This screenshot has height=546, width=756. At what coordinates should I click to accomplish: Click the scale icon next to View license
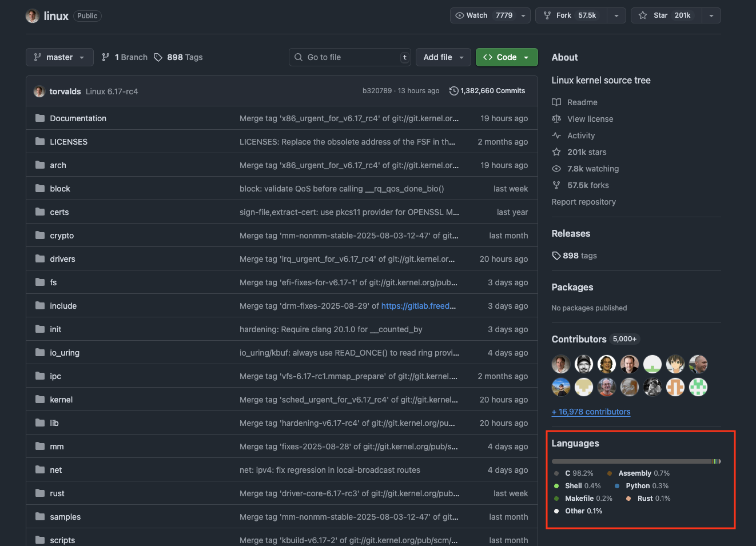(556, 119)
